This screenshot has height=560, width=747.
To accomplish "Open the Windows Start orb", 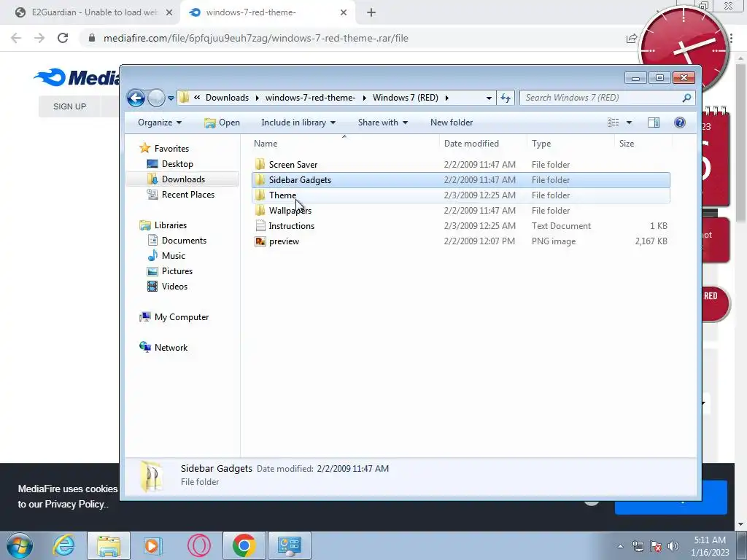I will pos(20,545).
